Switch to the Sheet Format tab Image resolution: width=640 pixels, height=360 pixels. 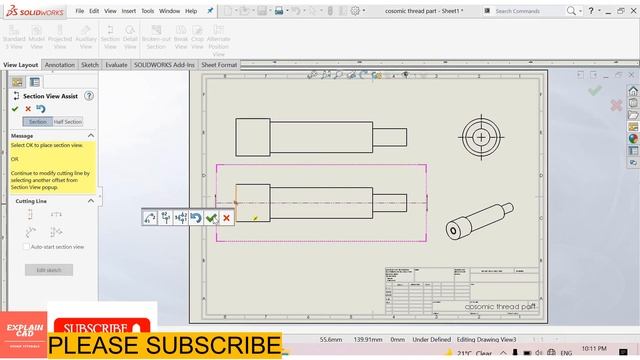pyautogui.click(x=219, y=65)
